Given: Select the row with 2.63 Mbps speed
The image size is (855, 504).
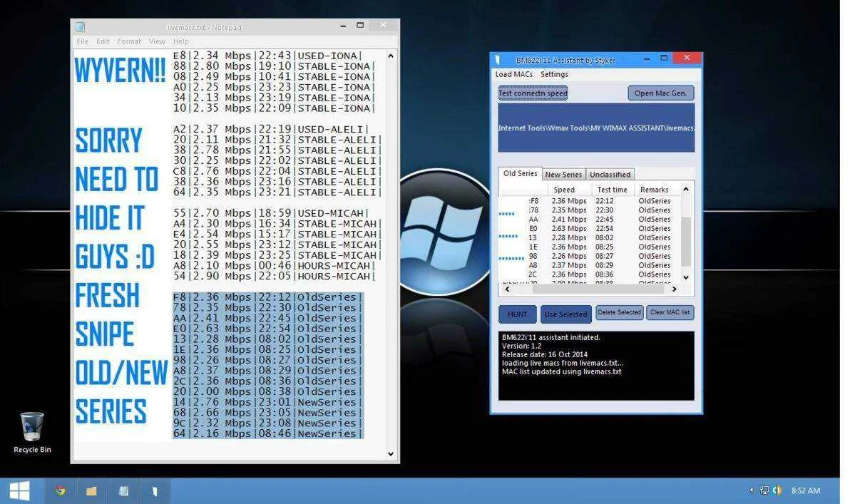Looking at the screenshot, I should (x=589, y=228).
